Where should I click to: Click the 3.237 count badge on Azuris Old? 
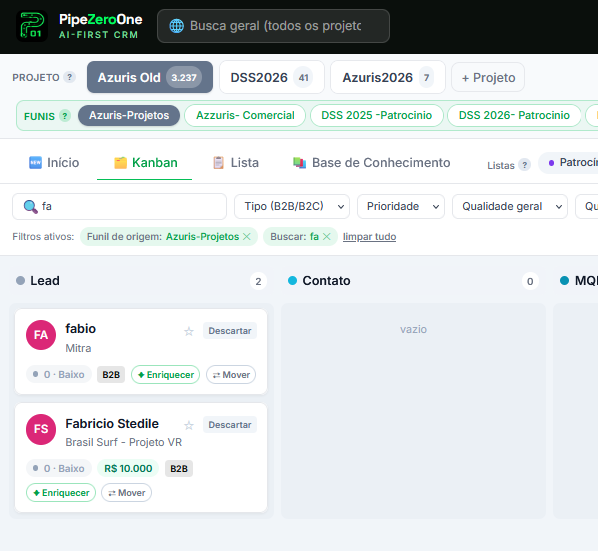(x=184, y=77)
